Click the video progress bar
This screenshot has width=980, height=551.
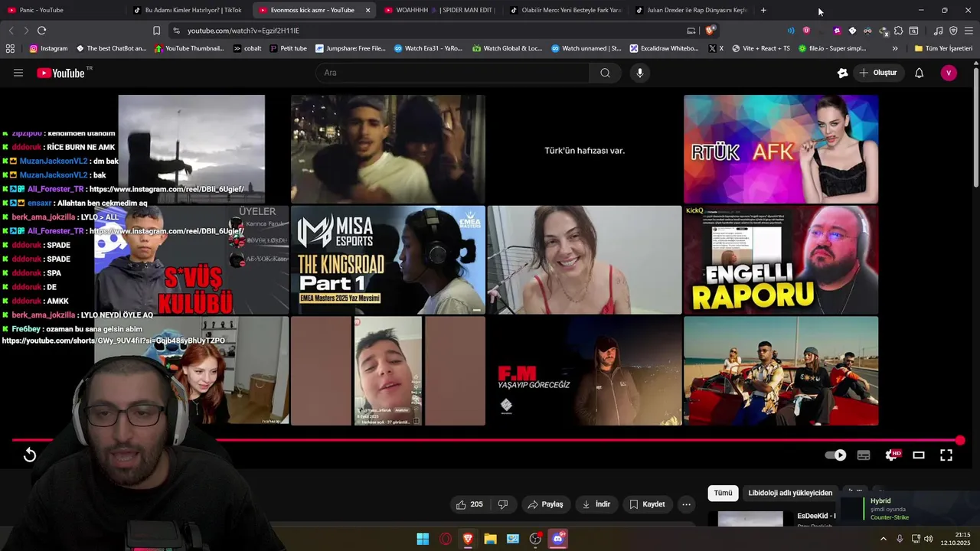coord(486,440)
